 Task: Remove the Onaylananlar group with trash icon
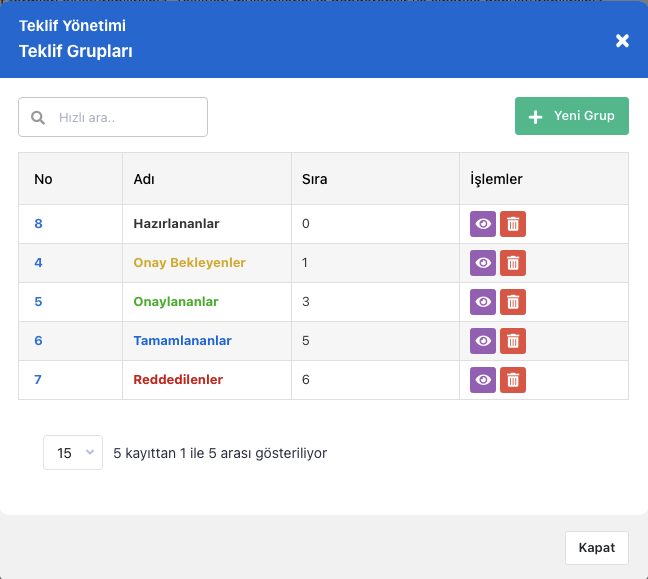513,302
